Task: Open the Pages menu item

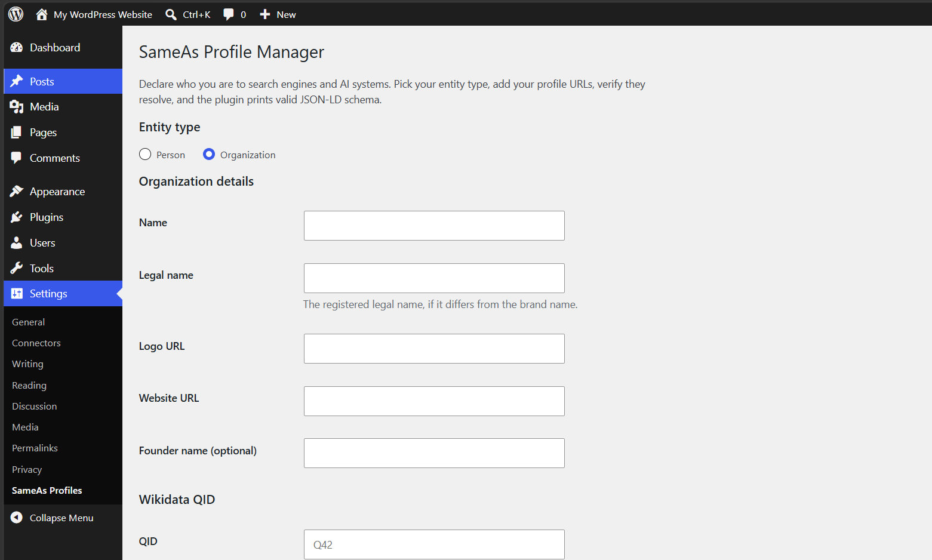Action: pyautogui.click(x=43, y=133)
